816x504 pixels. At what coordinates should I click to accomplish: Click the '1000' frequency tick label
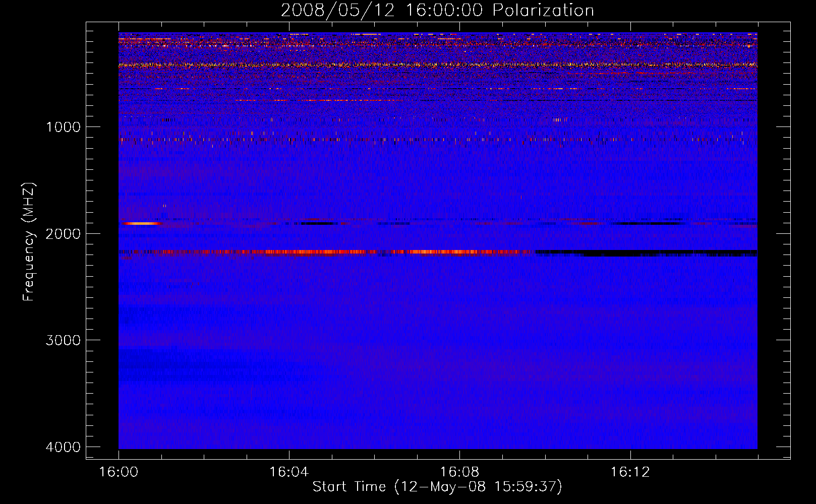click(x=64, y=127)
